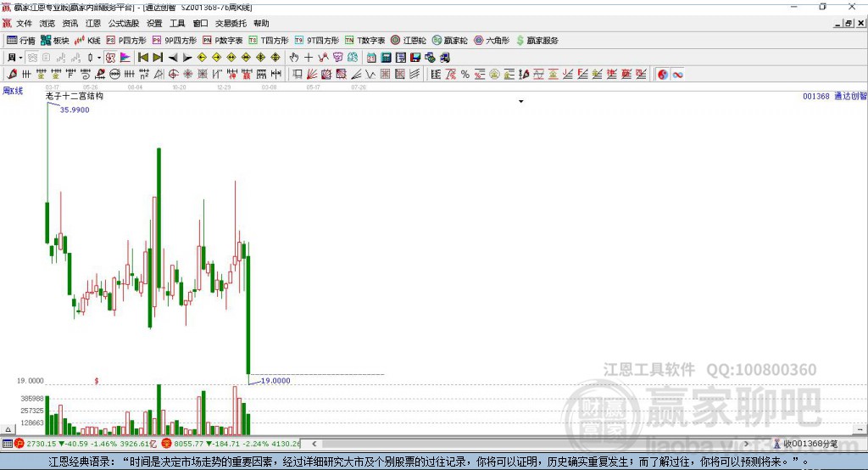Open the 9P四方形 tool
This screenshot has height=470, width=868.
[x=174, y=41]
